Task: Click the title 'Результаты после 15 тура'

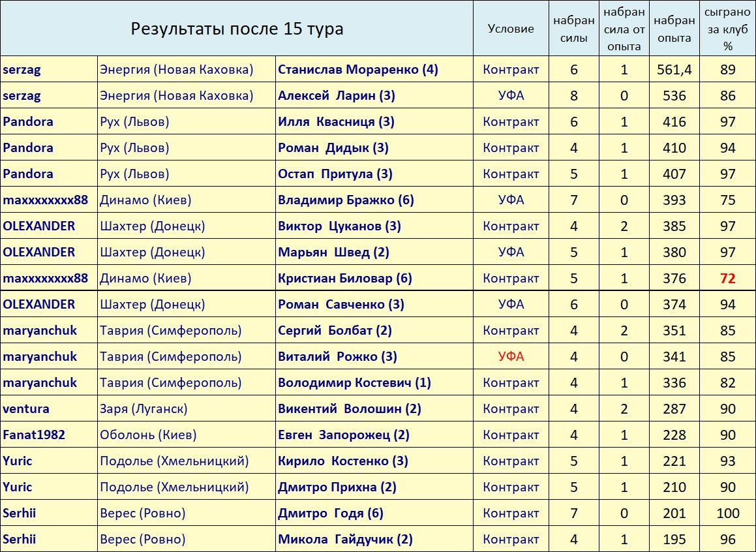Action: point(237,29)
